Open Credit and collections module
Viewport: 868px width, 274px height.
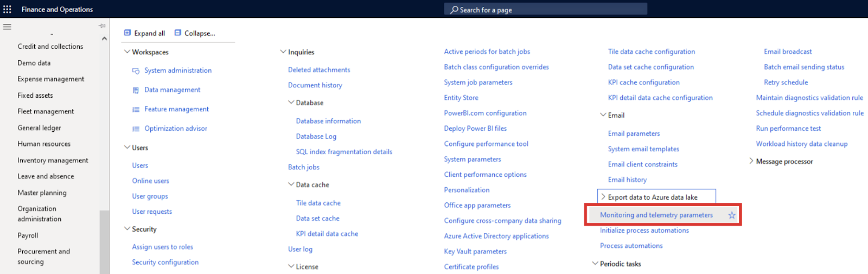(50, 47)
